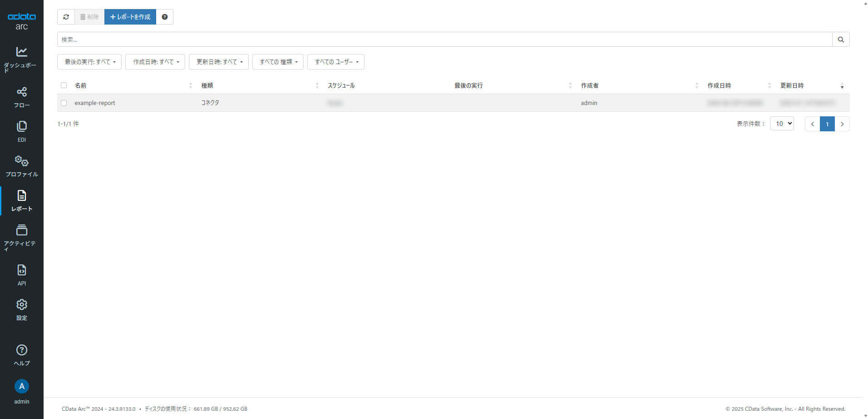Click the スケジュール column header
This screenshot has width=868, height=419.
[x=341, y=85]
